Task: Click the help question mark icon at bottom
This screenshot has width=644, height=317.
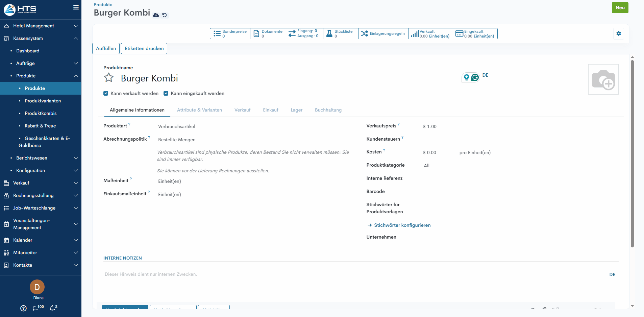Action: pyautogui.click(x=23, y=308)
